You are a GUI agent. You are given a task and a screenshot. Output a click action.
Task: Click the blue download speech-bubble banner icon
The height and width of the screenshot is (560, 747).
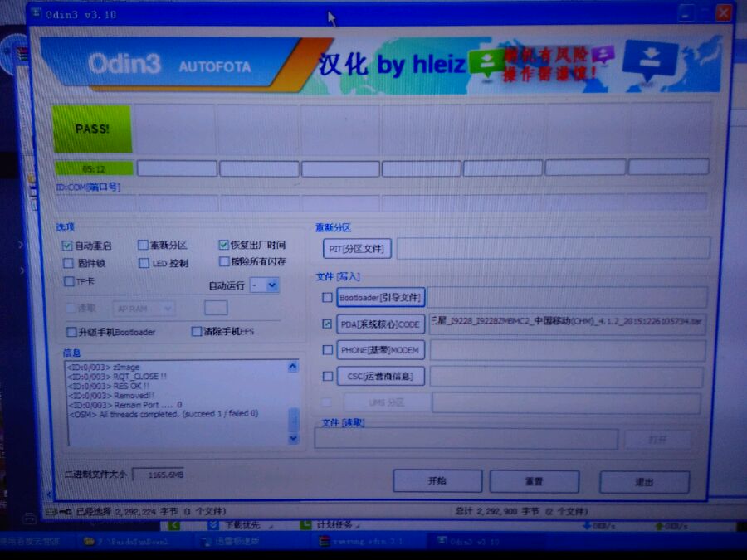click(650, 60)
